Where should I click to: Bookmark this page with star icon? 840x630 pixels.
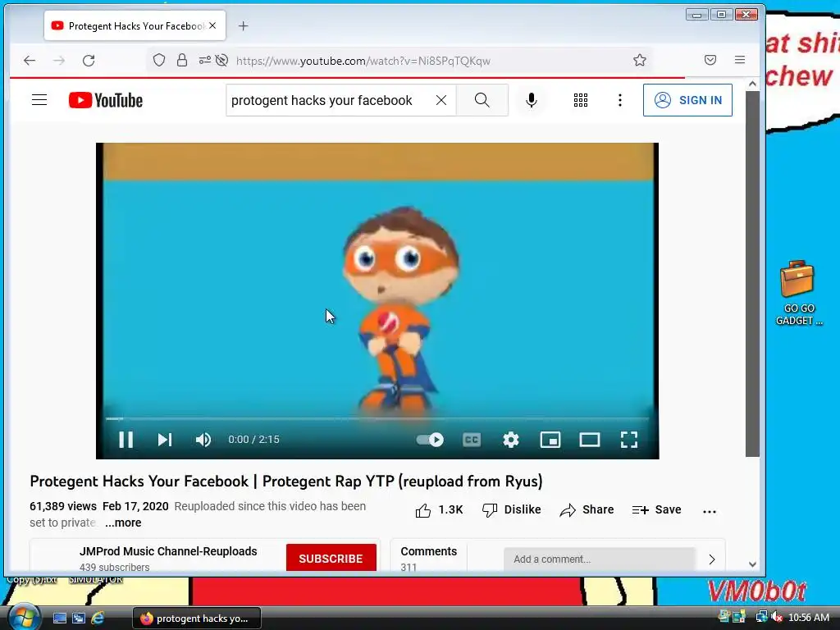pos(640,60)
